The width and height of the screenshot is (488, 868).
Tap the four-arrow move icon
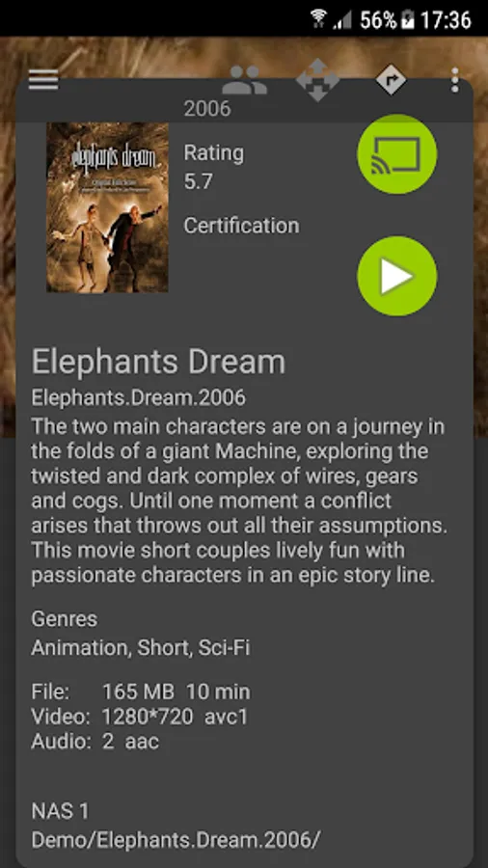(x=317, y=81)
